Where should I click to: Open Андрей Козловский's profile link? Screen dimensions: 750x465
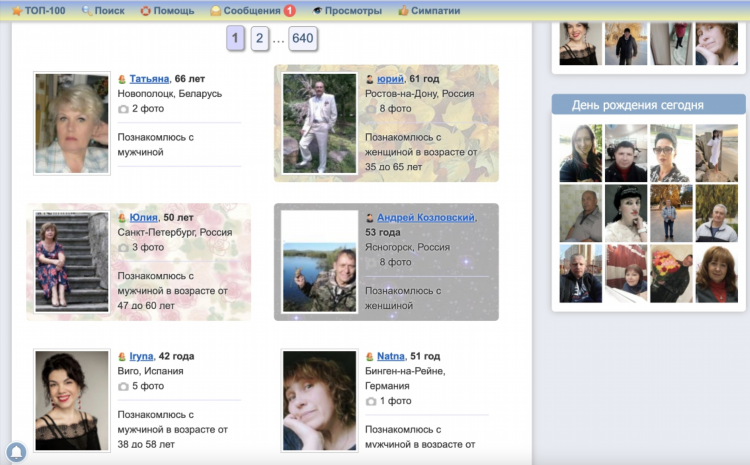point(426,218)
